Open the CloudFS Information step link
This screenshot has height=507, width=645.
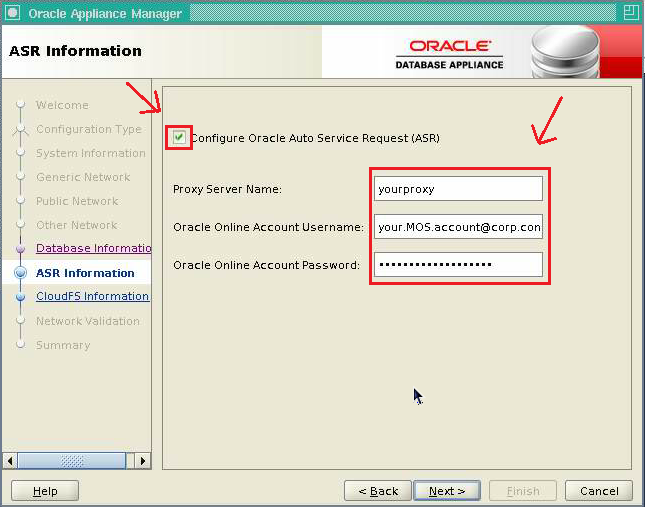point(92,296)
